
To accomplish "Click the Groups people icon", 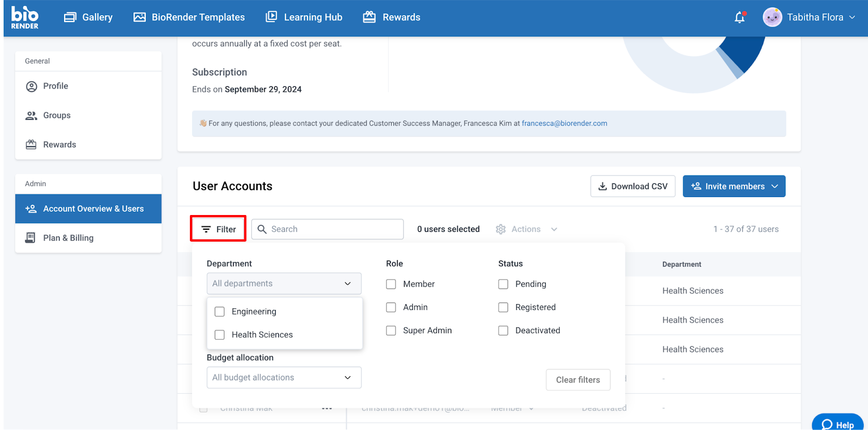I will 31,115.
